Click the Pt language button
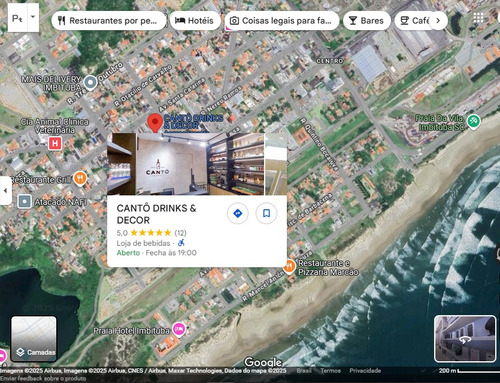This screenshot has width=500, height=383. coord(17,18)
